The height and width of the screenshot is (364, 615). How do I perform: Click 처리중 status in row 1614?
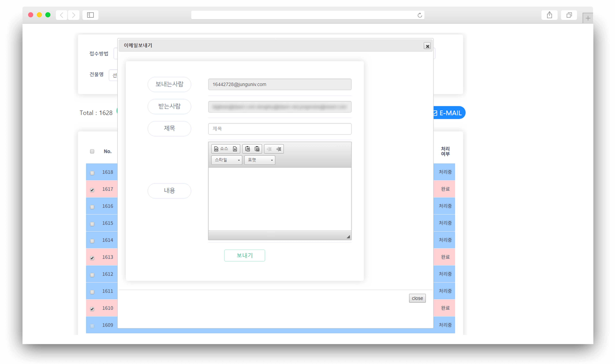pyautogui.click(x=445, y=240)
